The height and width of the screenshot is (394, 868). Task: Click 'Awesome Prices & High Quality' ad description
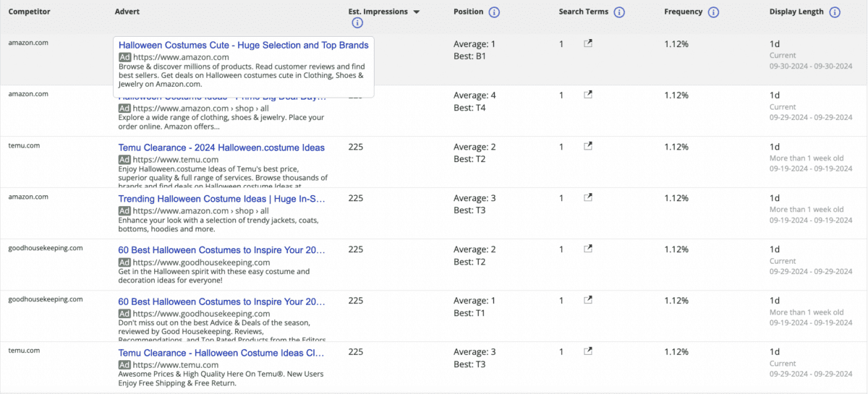pos(221,379)
